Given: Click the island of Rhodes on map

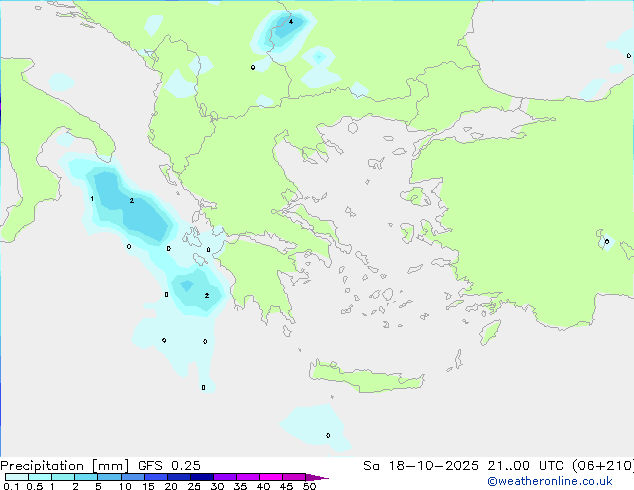Looking at the screenshot, I should tap(490, 332).
